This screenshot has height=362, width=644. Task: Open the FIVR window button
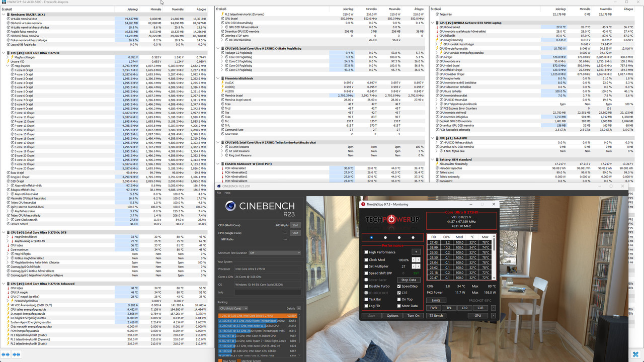(x=433, y=308)
